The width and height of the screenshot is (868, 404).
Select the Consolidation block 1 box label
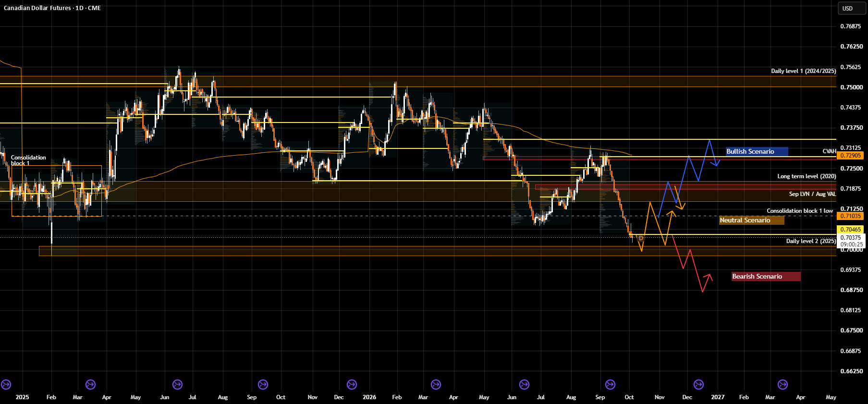coord(28,160)
